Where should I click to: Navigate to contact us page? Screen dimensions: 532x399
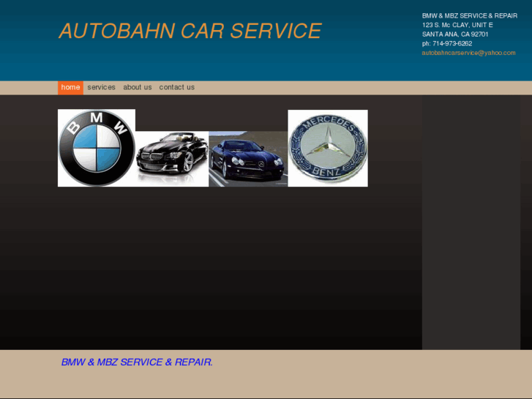(x=177, y=88)
